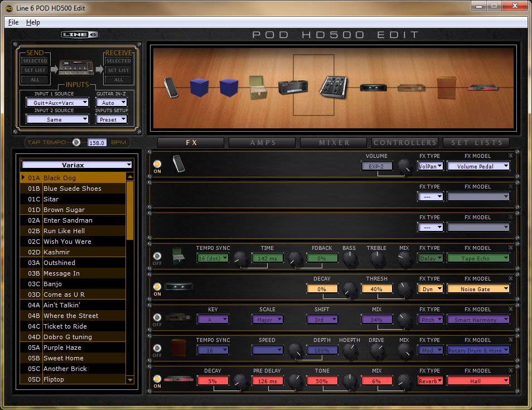
Task: Click the Hall reverb unit icon in Reverb row
Action: (x=178, y=379)
